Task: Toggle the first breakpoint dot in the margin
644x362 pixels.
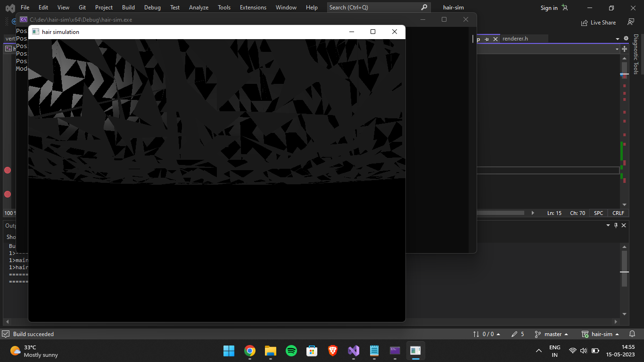Action: [7, 170]
